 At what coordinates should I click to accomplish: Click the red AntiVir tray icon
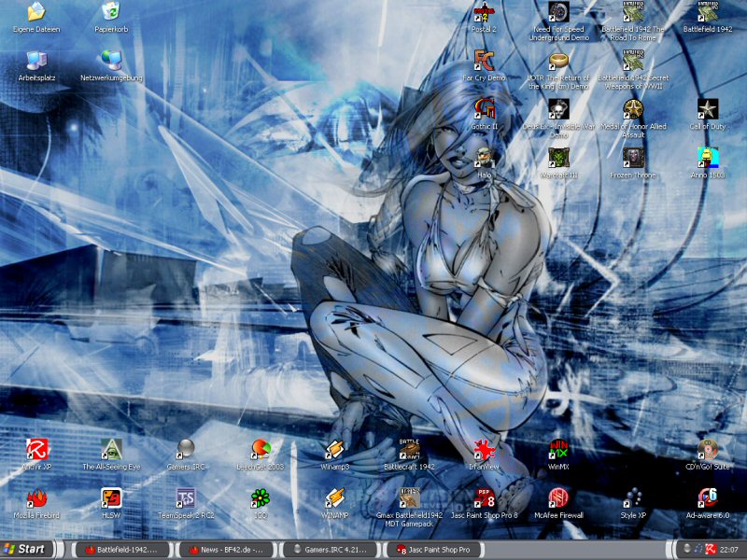pos(711,549)
